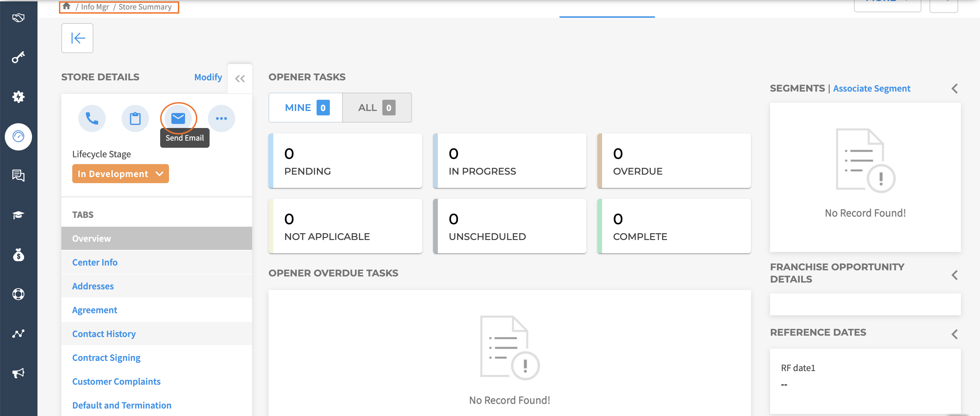Open the three-dots more actions icon

pyautogui.click(x=221, y=118)
